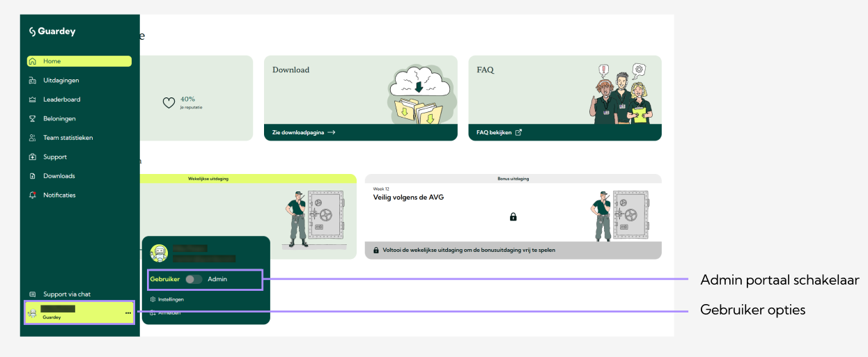Image resolution: width=868 pixels, height=357 pixels.
Task: Click the Beloningen trophy icon
Action: tap(33, 119)
